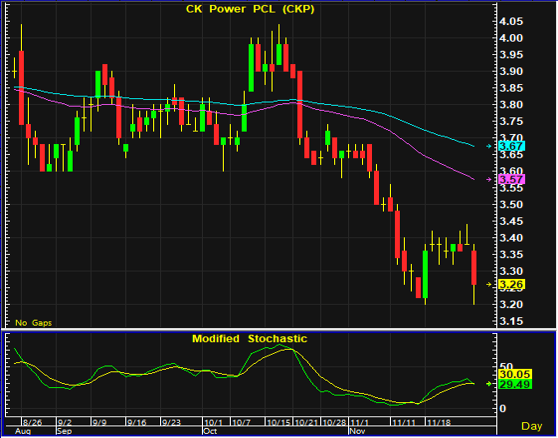
Task: Click the green arrow beside the stochastic values
Action: tap(489, 384)
